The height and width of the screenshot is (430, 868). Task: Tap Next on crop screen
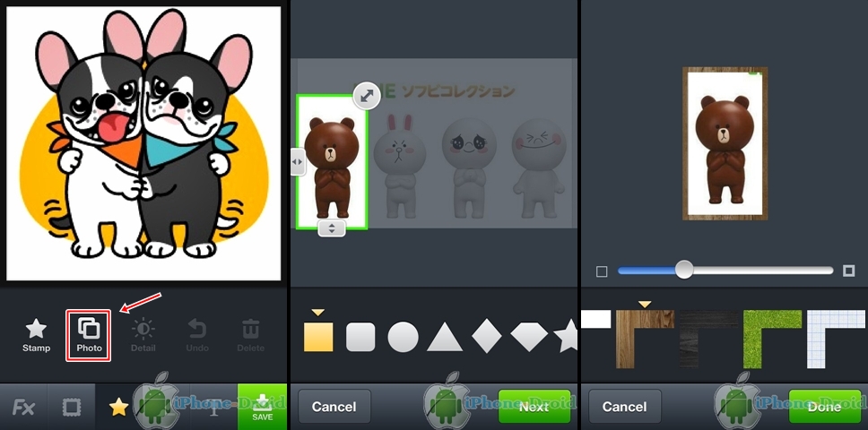(534, 407)
